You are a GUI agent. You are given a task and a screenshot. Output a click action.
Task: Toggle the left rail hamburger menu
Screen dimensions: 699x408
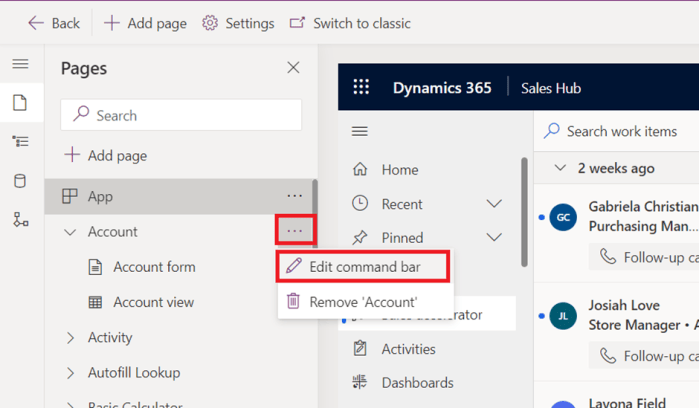coord(21,64)
